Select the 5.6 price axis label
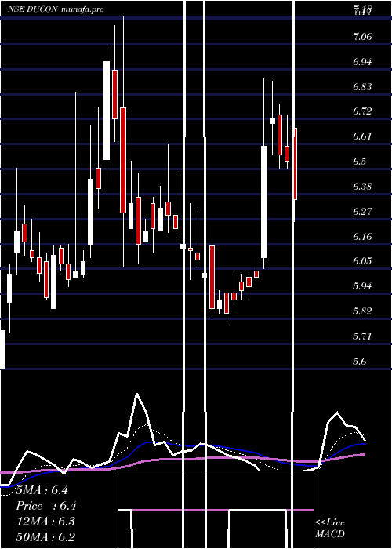 click(360, 361)
